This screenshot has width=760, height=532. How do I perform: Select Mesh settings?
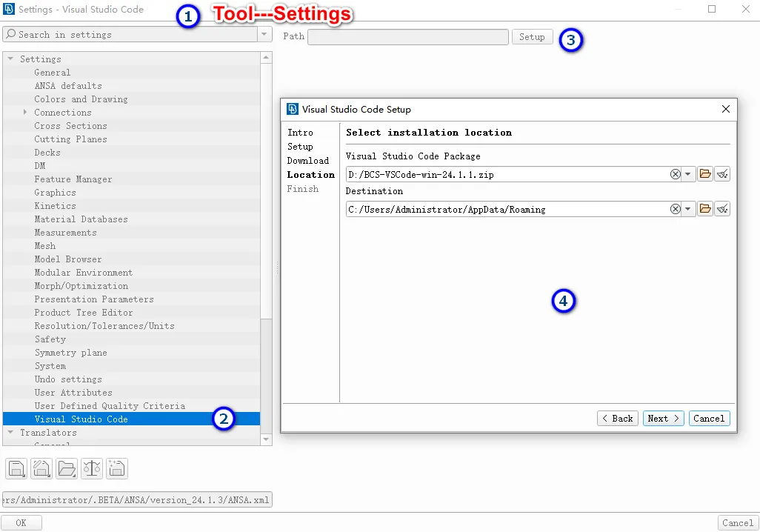point(45,246)
